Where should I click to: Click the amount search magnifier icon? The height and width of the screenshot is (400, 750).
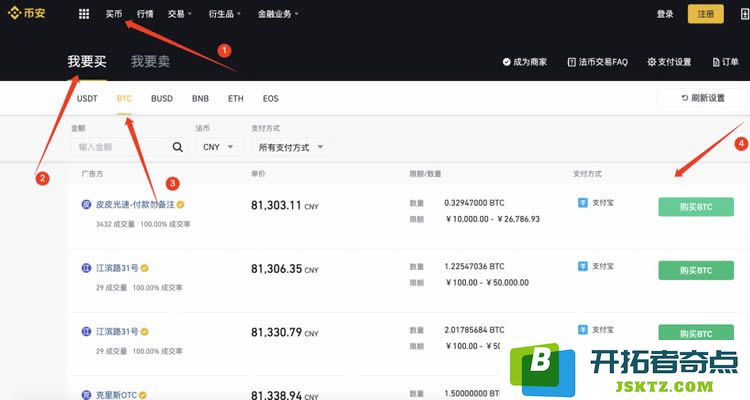pos(177,147)
